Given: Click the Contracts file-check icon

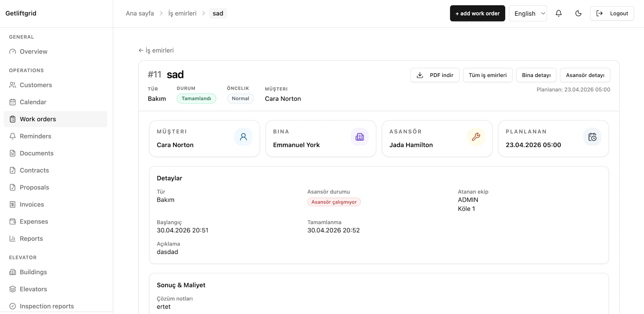Looking at the screenshot, I should tap(12, 170).
